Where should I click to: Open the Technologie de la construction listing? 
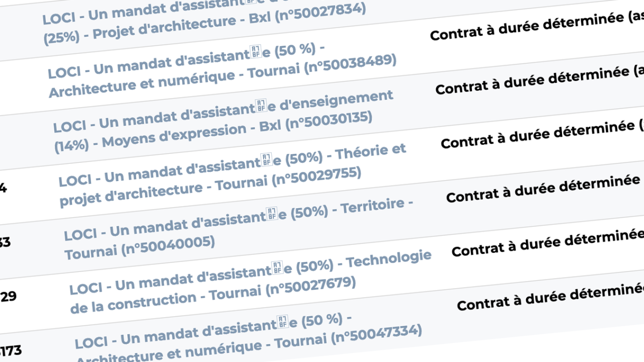[x=250, y=282]
